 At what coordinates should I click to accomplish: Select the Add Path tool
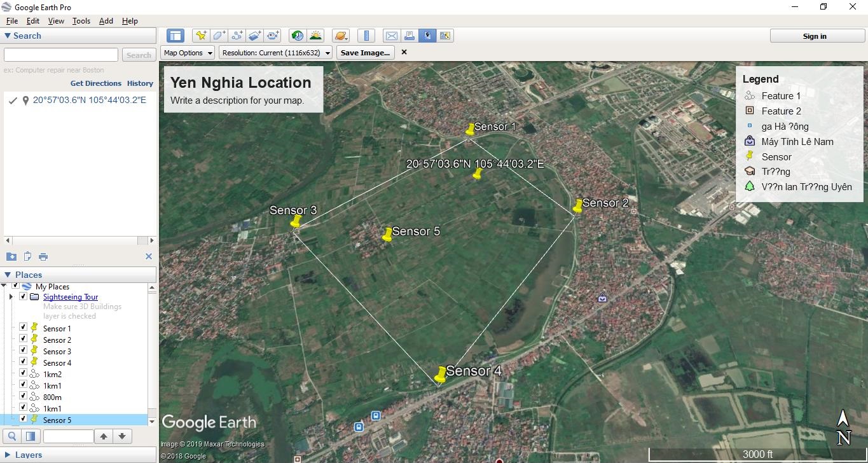tap(237, 36)
